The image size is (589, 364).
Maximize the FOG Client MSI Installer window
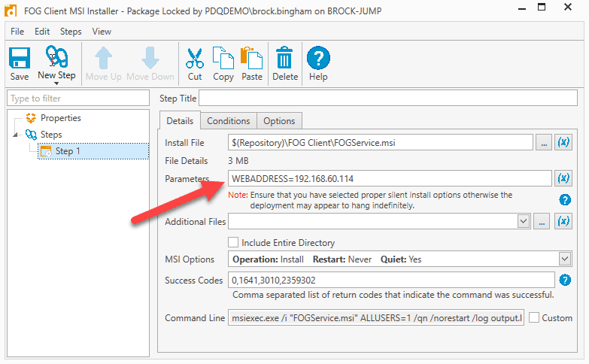542,7
